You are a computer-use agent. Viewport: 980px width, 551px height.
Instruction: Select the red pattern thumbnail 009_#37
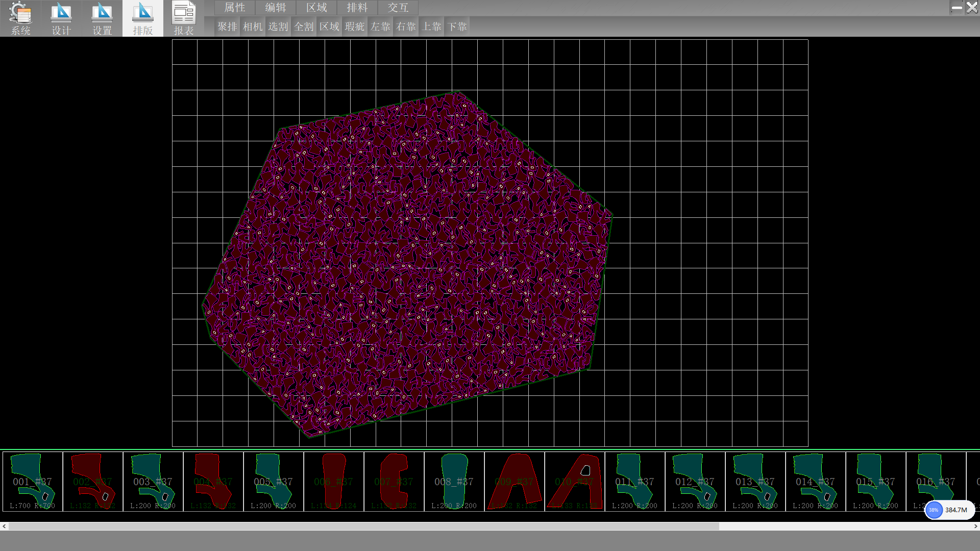514,481
